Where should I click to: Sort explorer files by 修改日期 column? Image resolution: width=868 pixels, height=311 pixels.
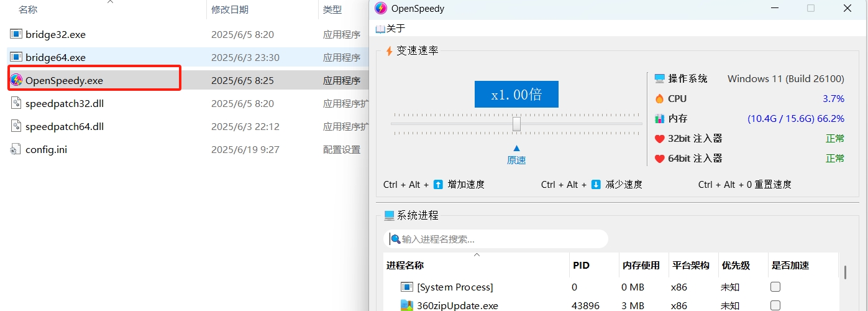[230, 9]
